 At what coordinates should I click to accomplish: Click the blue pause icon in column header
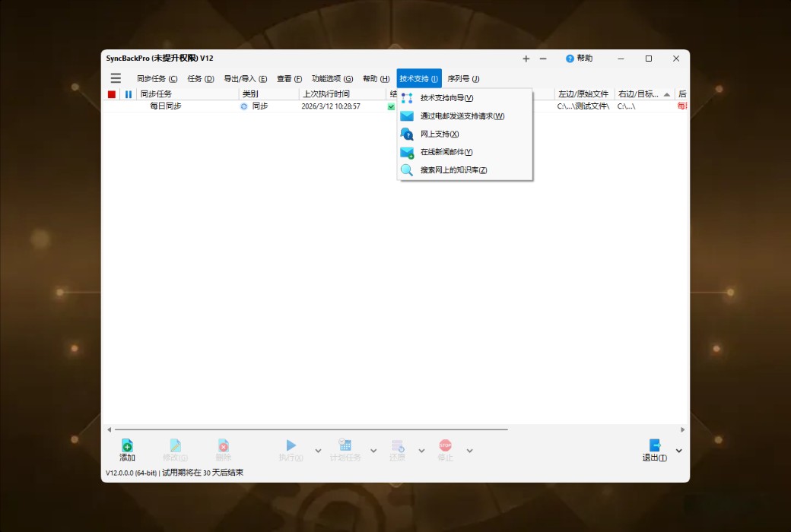click(x=129, y=94)
